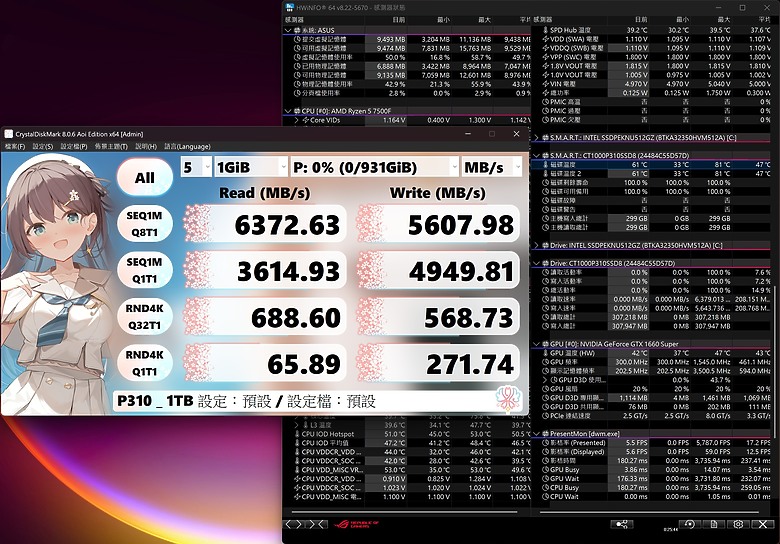This screenshot has width=780, height=544.
Task: Click thermometer icon beside SPD Hub 溫度
Action: click(545, 30)
